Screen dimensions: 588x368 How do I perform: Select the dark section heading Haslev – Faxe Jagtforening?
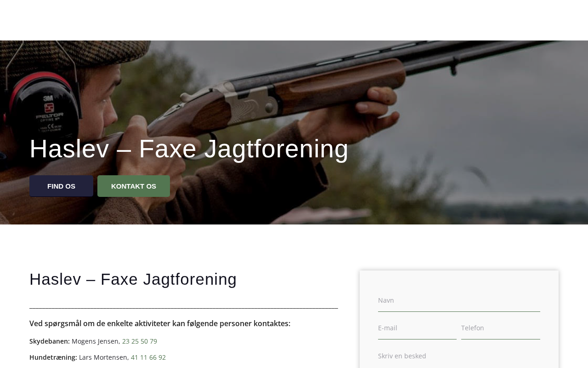(133, 279)
